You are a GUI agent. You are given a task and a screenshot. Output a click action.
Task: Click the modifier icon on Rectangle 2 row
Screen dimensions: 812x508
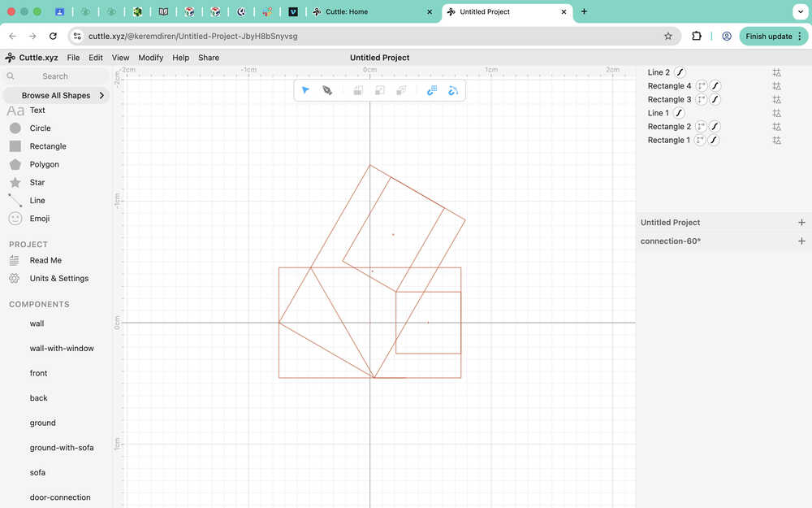[x=777, y=127]
